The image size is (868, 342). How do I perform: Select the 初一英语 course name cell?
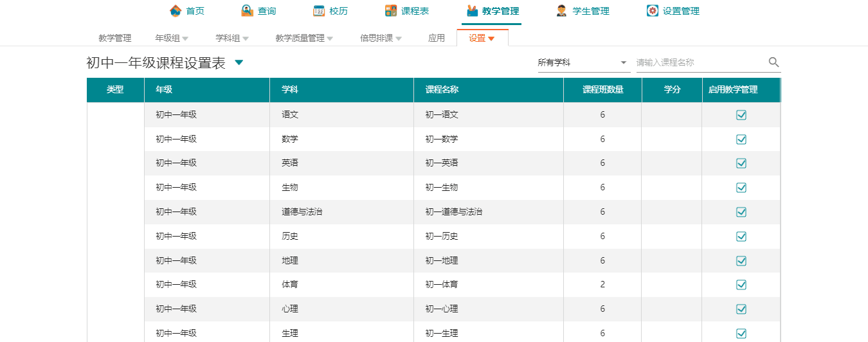click(489, 163)
